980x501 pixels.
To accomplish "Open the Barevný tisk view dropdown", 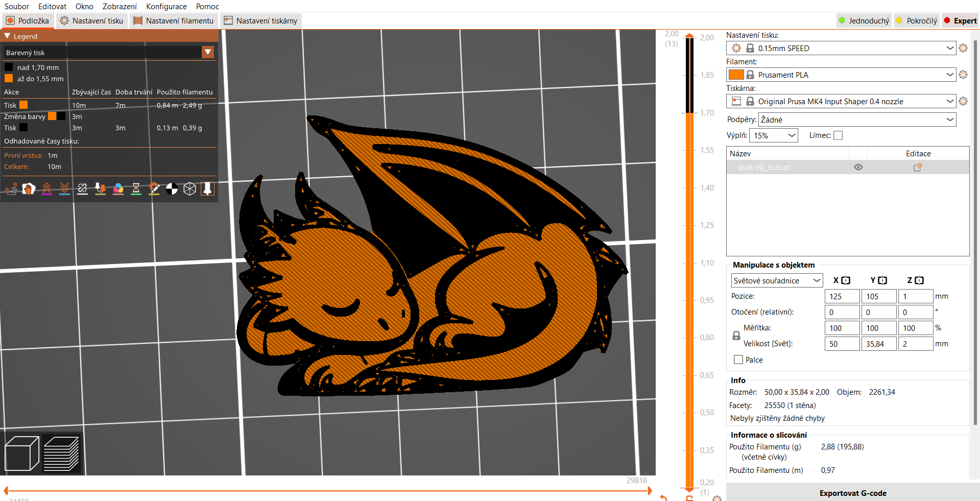I will [x=109, y=52].
